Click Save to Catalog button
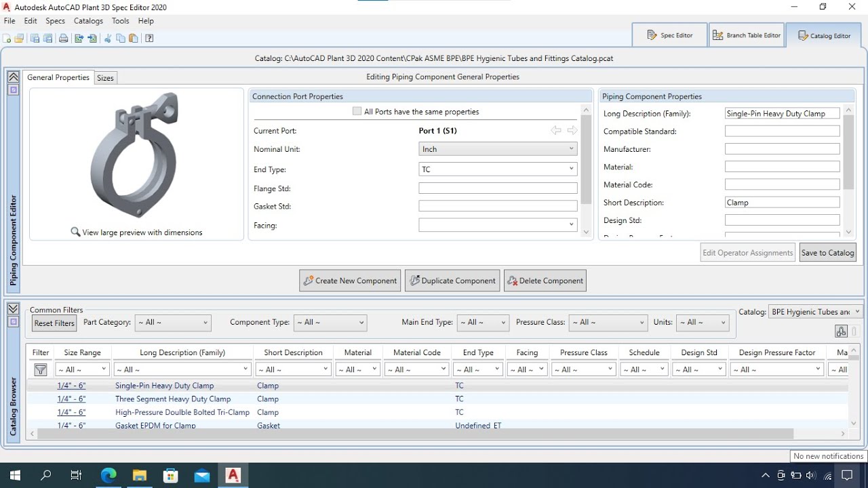This screenshot has height=488, width=868. [828, 253]
